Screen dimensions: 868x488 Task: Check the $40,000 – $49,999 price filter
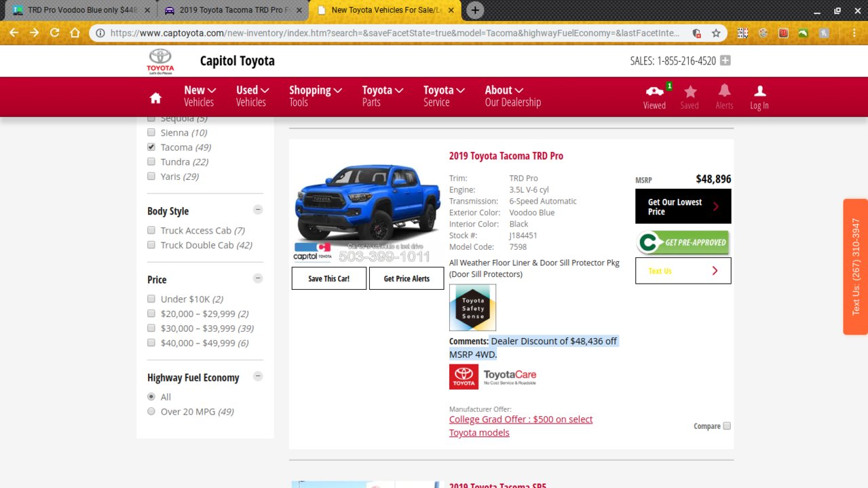[151, 343]
